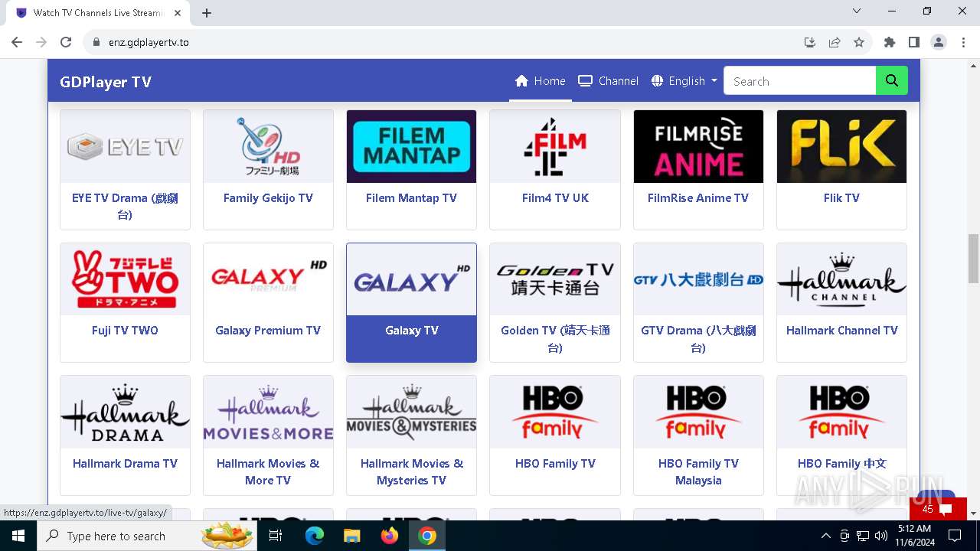
Task: Select the Watch TV Channels Live Streaming tab
Action: point(98,13)
